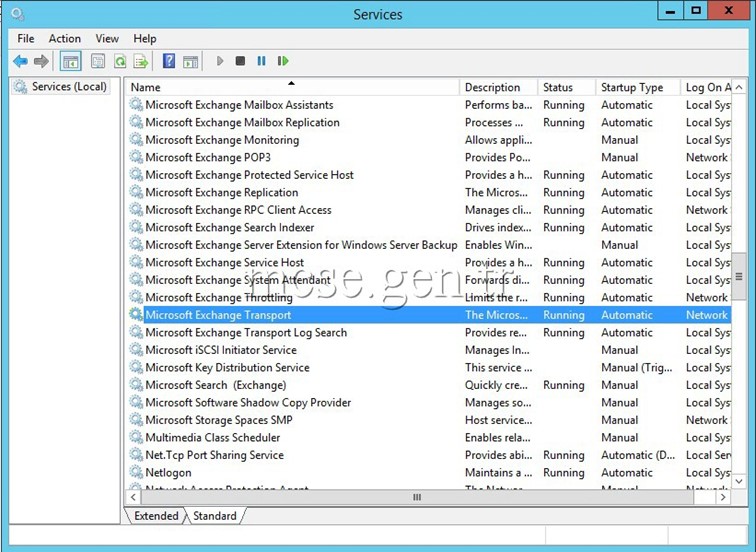The image size is (756, 552).
Task: Sort by the Name column header
Action: [x=292, y=87]
